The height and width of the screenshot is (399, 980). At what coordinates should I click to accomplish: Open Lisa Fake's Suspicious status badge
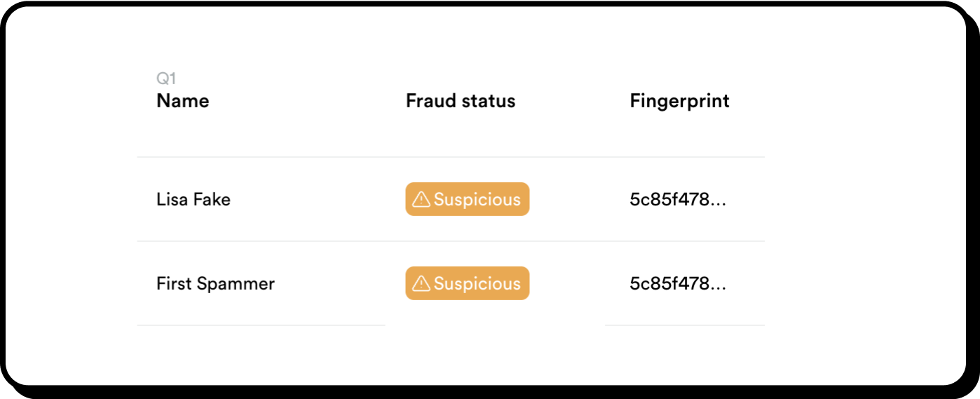click(x=468, y=199)
